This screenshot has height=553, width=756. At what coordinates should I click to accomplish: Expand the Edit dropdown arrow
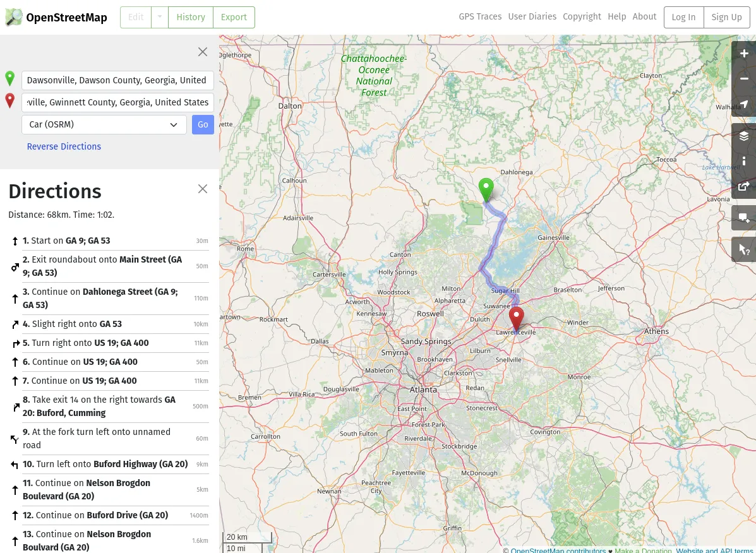(x=160, y=18)
